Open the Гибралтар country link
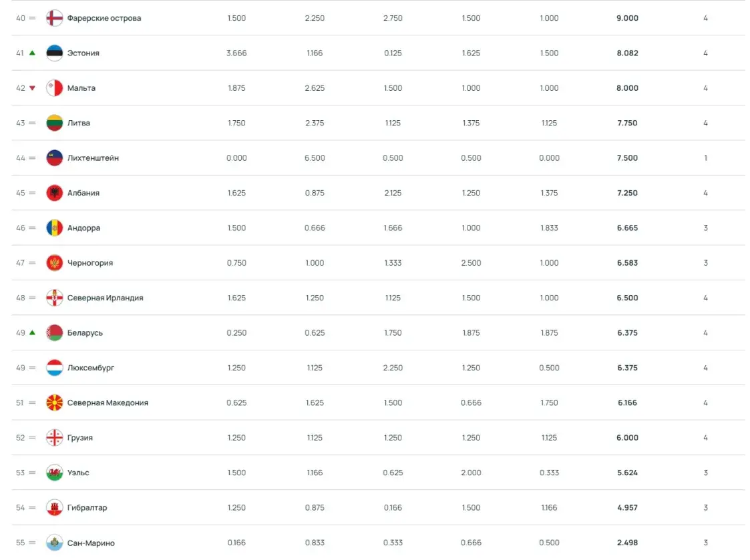Image resolution: width=750 pixels, height=560 pixels. 87,507
